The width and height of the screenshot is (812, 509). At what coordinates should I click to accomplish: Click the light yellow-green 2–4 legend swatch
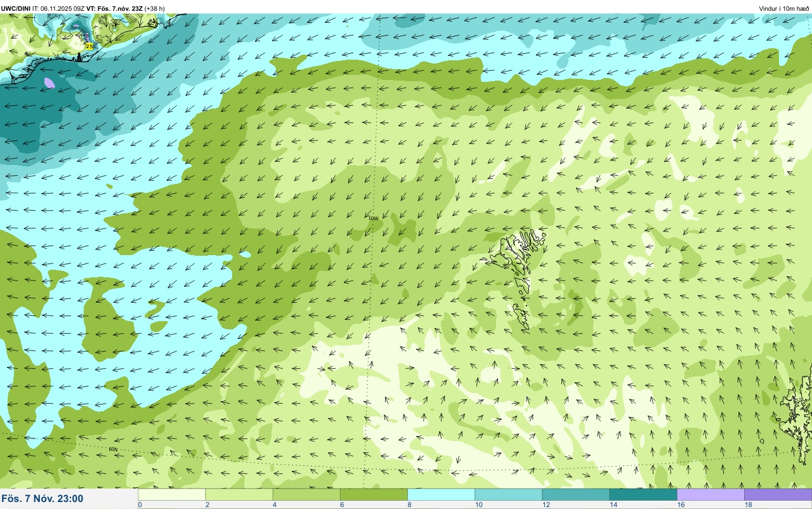pos(239,494)
